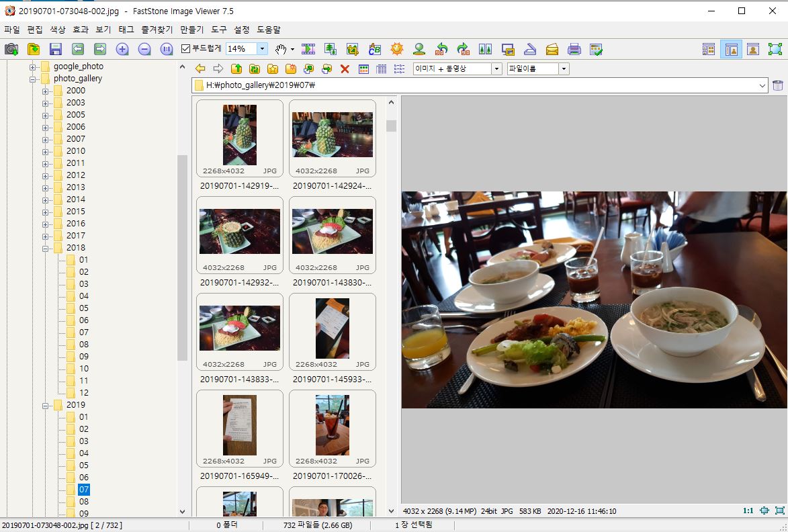Collapse the 2018 folder node
The width and height of the screenshot is (788, 532).
(x=45, y=248)
